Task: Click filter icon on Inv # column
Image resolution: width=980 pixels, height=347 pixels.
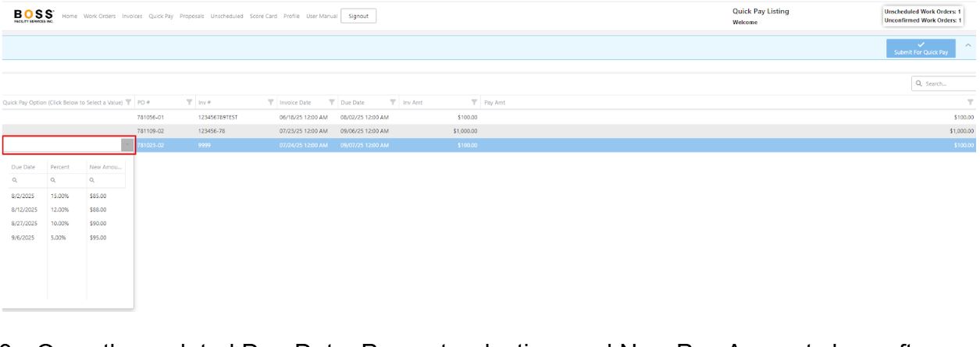Action: point(271,104)
